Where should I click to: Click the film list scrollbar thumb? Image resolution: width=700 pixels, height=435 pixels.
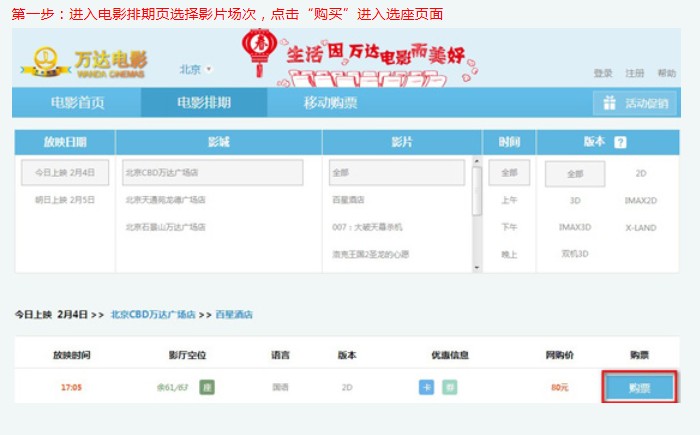477,191
